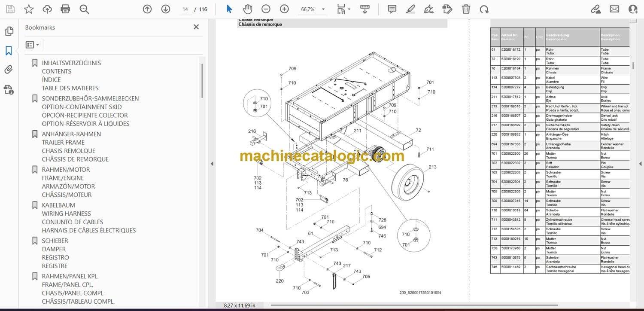Select FRAME/PANEL CPL. bookmark text
644x311 pixels.
[x=67, y=285]
